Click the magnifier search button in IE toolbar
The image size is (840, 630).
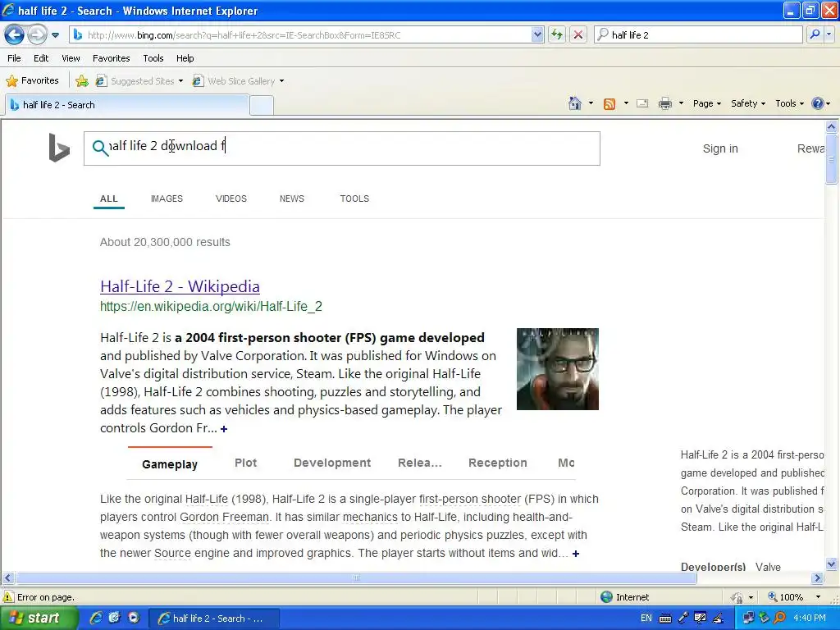(815, 34)
